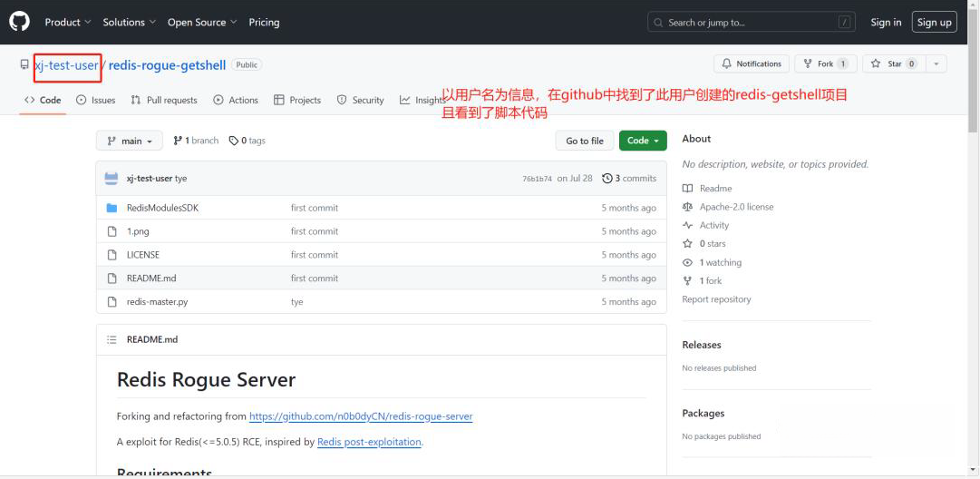Screen dimensions: 980x479
Task: Click the RedisModulesSDK folder icon
Action: pyautogui.click(x=112, y=208)
